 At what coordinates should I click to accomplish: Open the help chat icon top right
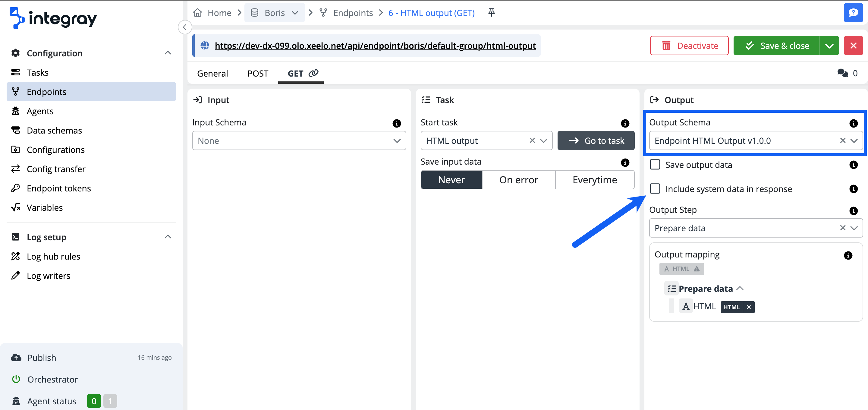pyautogui.click(x=853, y=13)
